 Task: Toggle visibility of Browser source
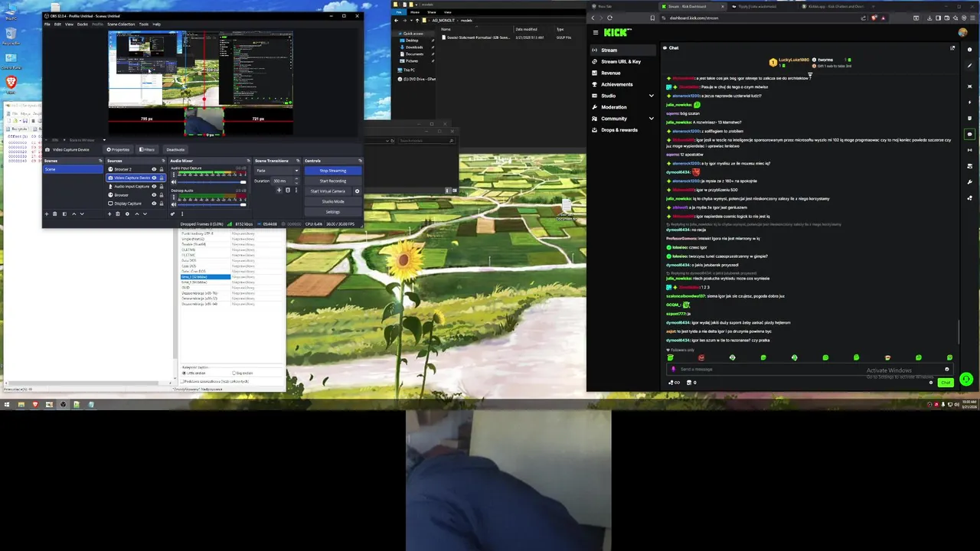click(x=154, y=195)
